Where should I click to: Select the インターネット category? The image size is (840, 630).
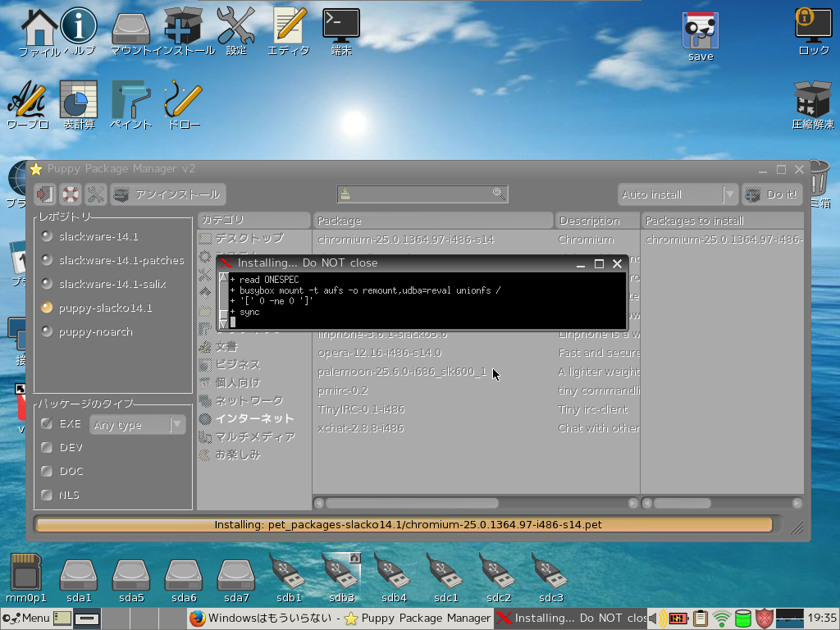[x=254, y=419]
